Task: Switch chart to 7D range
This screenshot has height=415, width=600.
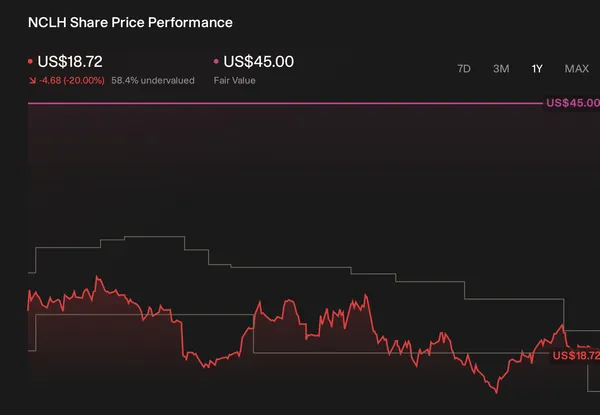Action: click(464, 69)
